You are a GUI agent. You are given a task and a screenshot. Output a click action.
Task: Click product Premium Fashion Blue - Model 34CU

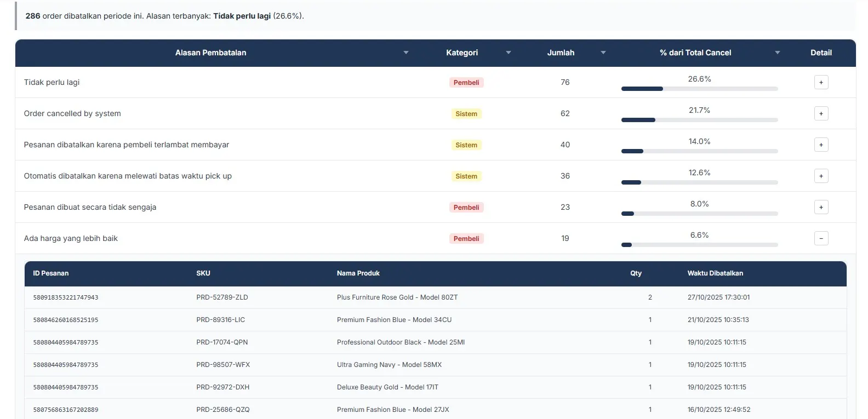tap(395, 320)
